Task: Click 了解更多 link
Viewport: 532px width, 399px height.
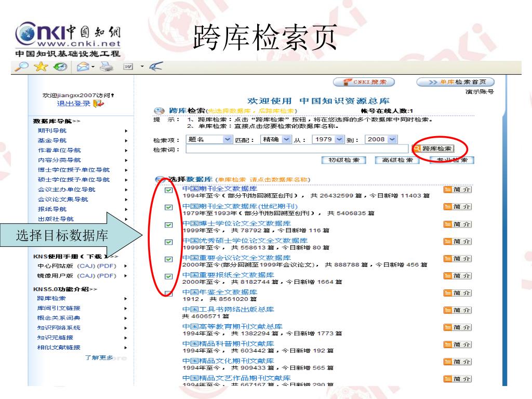Action: [99, 357]
